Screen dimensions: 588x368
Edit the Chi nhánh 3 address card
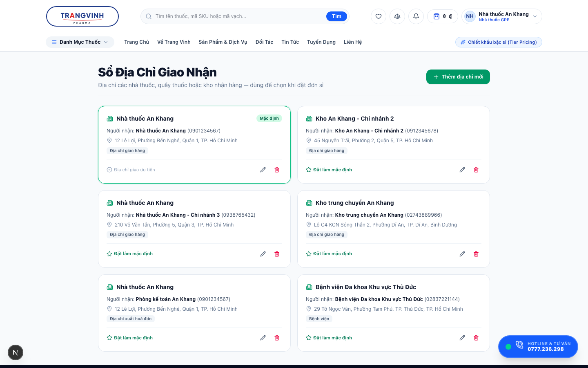pos(263,254)
